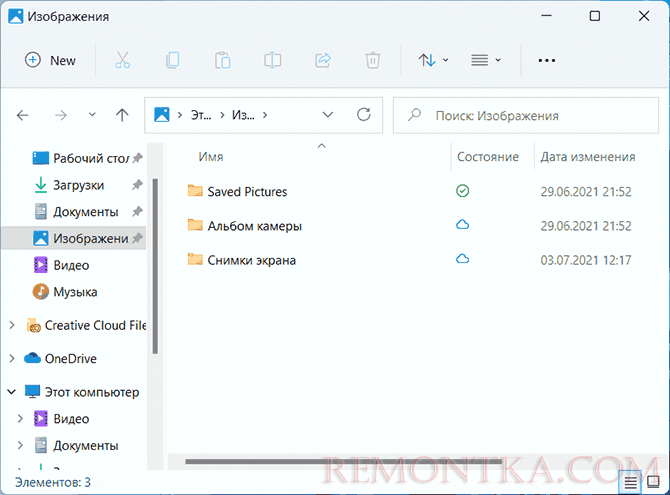The width and height of the screenshot is (670, 495).
Task: Sort by the 'Имя' column header
Action: click(x=211, y=157)
